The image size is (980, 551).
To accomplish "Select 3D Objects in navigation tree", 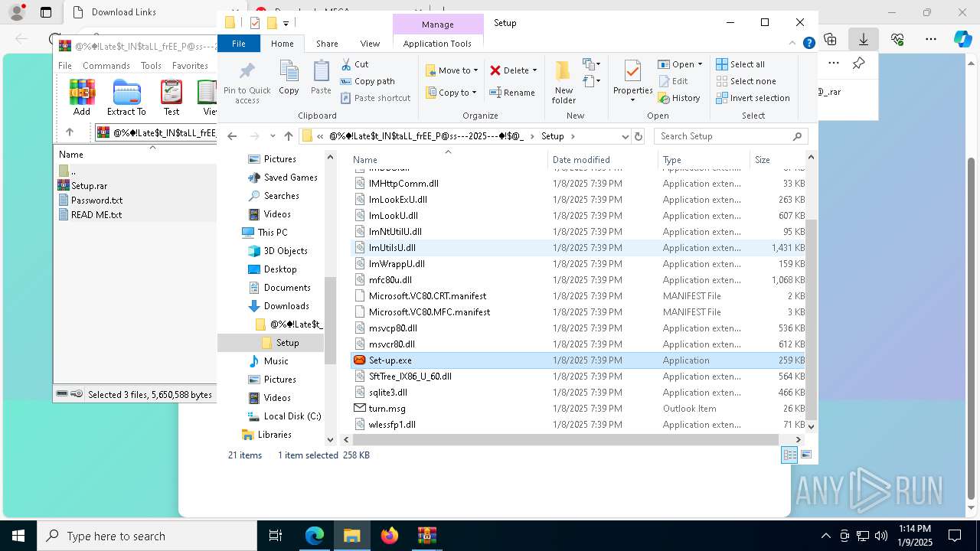I will point(286,251).
